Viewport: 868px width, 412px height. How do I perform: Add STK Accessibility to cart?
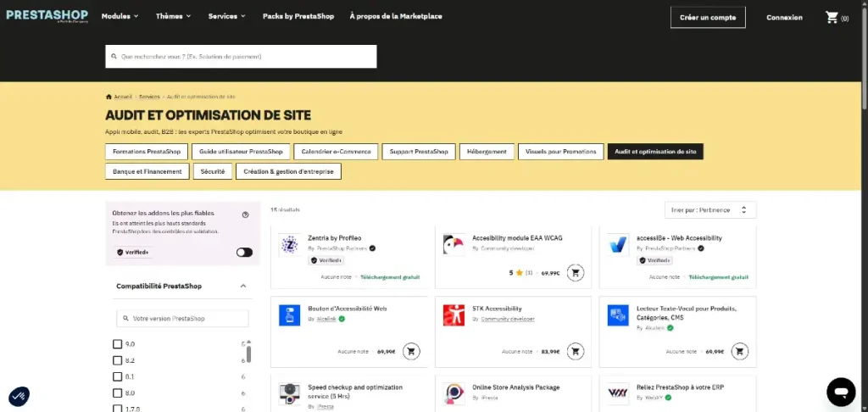click(x=576, y=351)
